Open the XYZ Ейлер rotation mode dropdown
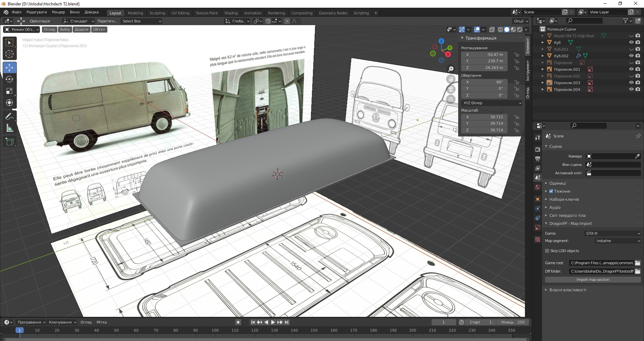This screenshot has width=644, height=341. (x=492, y=103)
